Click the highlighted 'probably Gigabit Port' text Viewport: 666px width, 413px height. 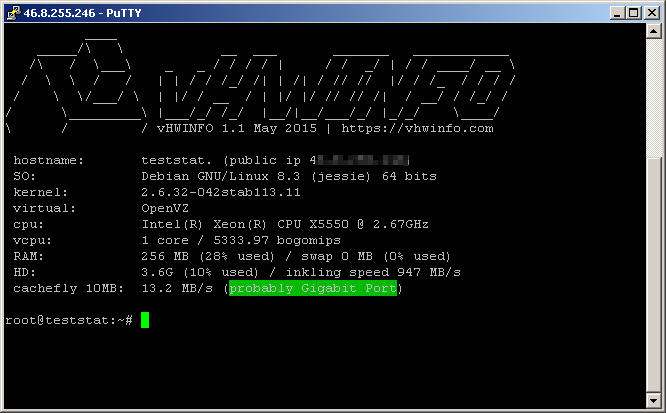313,289
